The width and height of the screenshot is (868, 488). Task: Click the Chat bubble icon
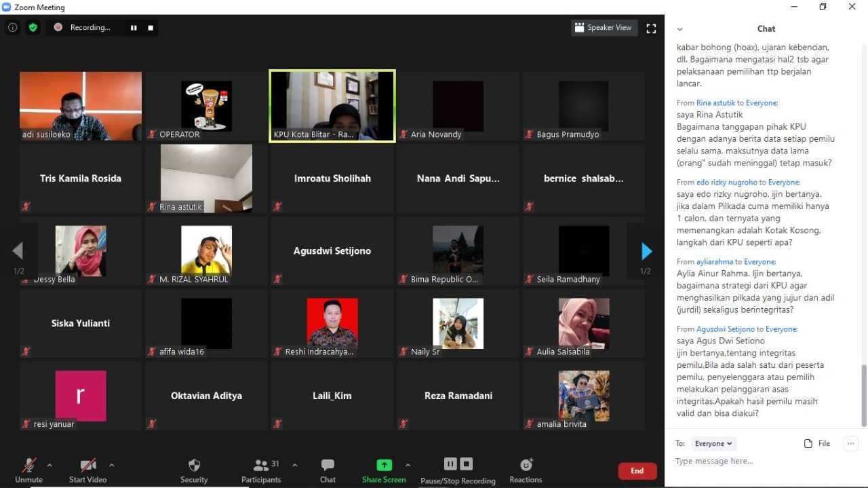pos(328,466)
